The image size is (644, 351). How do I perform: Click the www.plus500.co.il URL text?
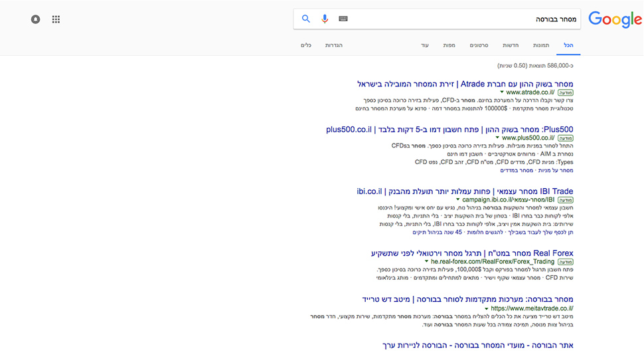[x=528, y=138]
